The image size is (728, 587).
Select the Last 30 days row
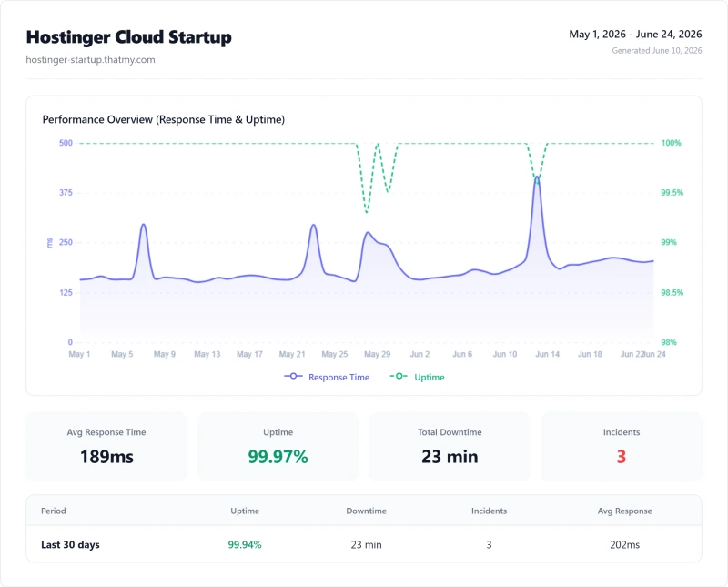click(364, 544)
